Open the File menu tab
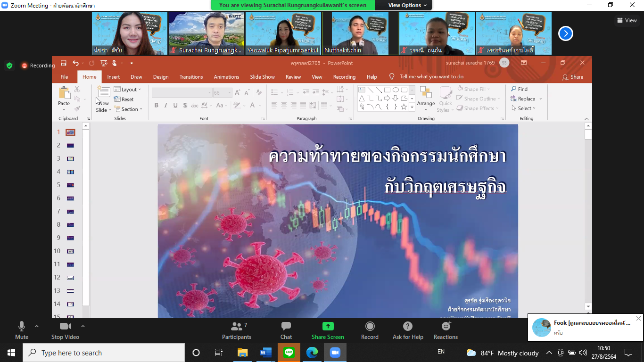This screenshot has width=644, height=362. 65,77
